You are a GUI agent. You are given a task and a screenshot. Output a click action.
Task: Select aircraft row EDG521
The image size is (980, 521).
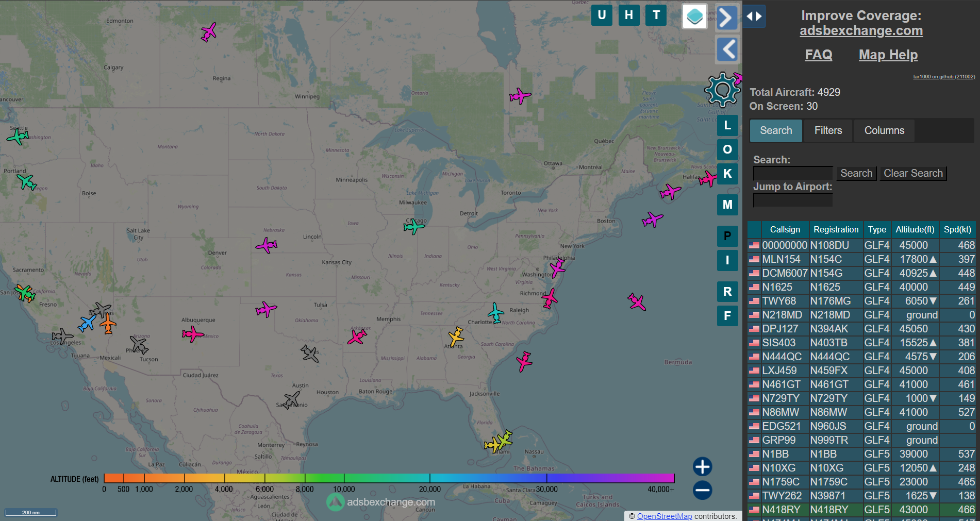coord(861,426)
